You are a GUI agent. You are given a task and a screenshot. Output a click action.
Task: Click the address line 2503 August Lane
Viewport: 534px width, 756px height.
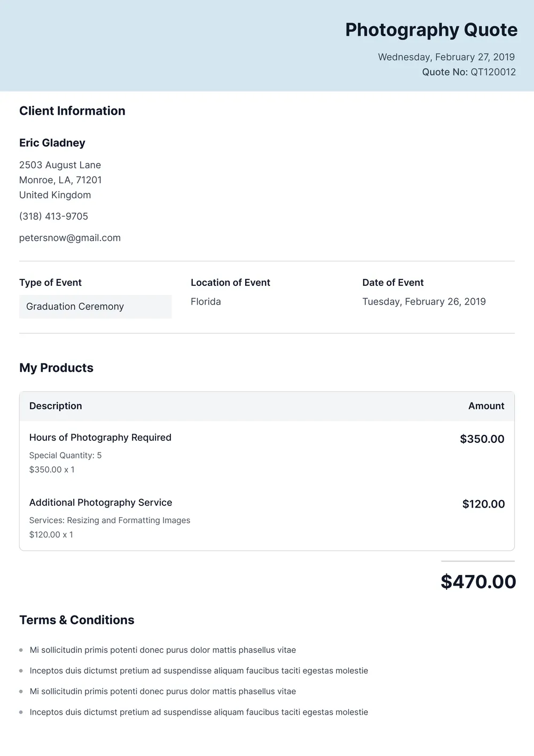point(60,165)
